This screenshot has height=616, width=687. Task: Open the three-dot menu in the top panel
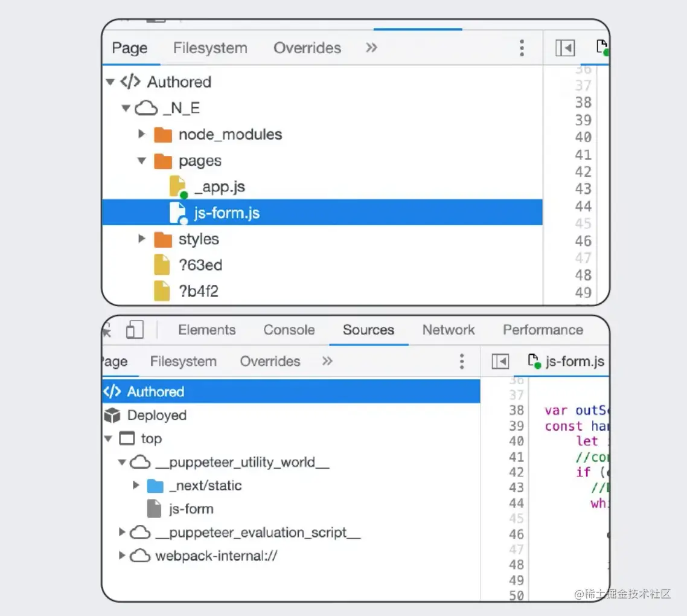[x=522, y=48]
